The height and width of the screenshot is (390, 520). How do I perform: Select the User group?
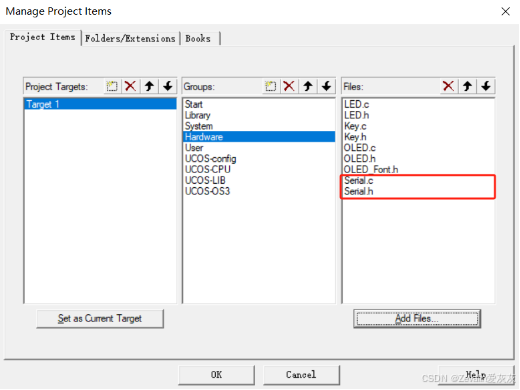259,148
